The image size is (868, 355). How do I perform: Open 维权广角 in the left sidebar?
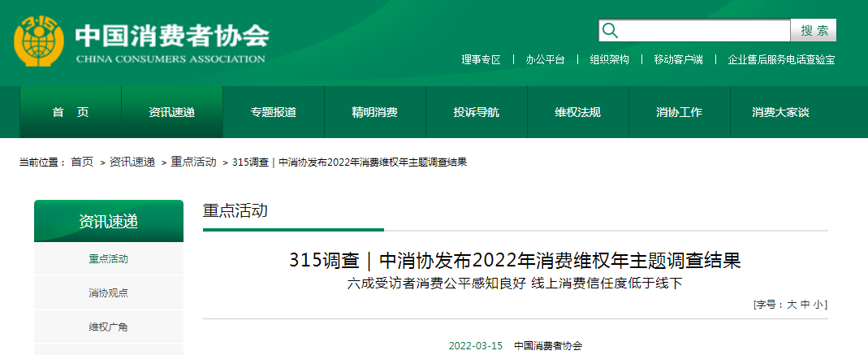[109, 327]
